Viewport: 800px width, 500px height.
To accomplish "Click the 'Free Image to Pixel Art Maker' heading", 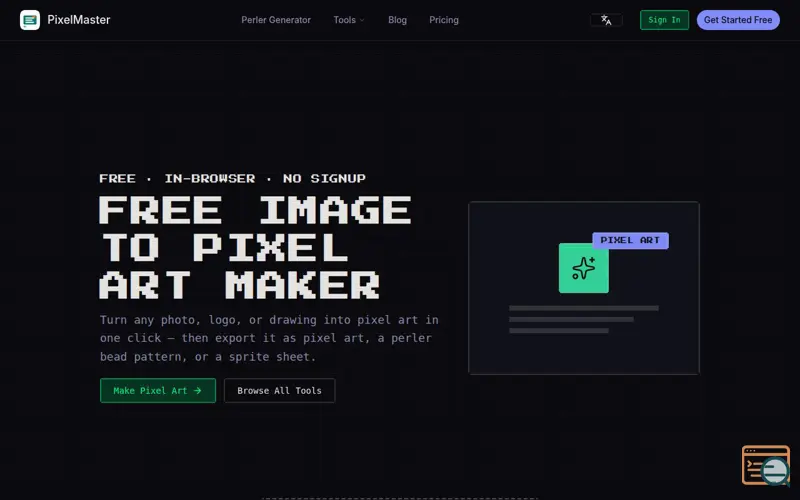I will point(255,247).
